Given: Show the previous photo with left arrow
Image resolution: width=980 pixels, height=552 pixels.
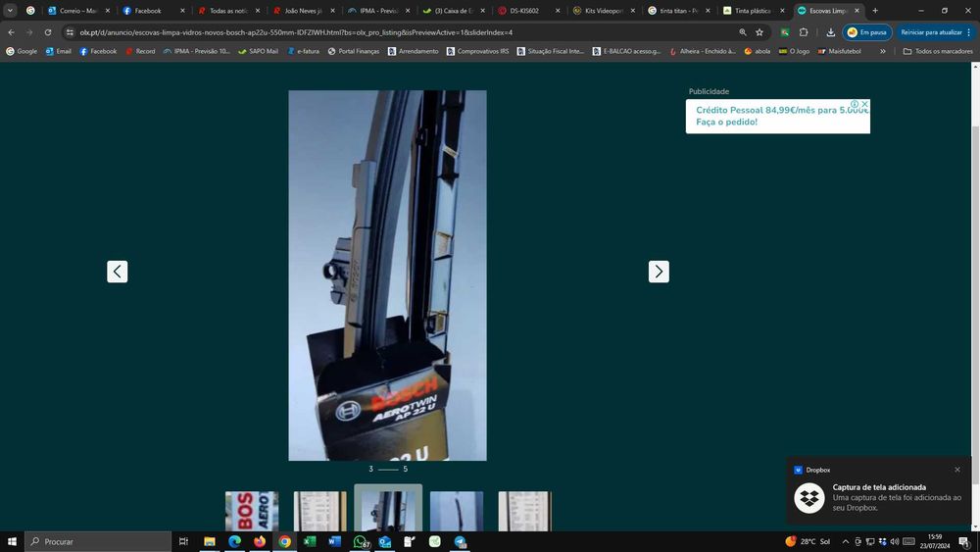Looking at the screenshot, I should coord(117,272).
